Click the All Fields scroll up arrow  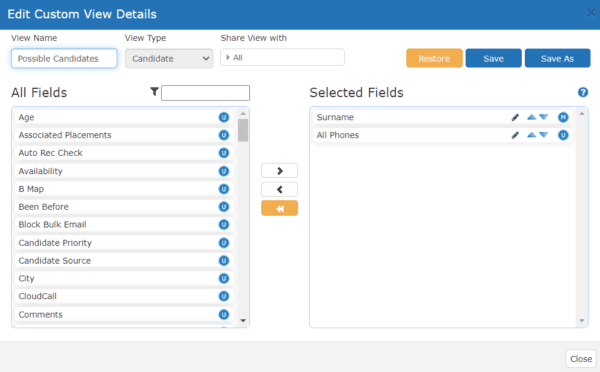point(243,114)
